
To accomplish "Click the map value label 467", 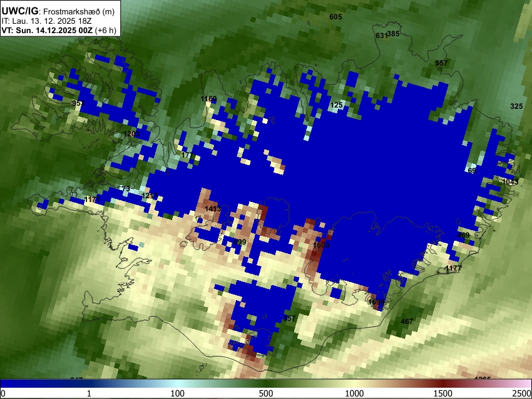I will point(407,321).
